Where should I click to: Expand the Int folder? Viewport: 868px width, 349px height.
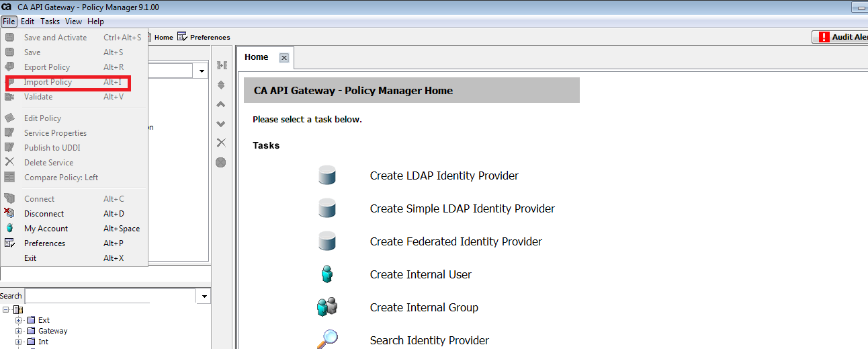click(19, 342)
